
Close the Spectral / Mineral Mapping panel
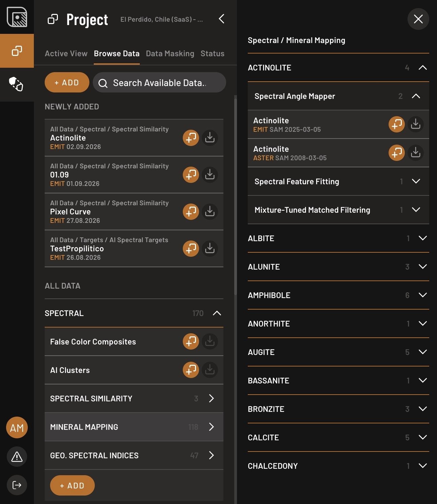click(x=418, y=19)
